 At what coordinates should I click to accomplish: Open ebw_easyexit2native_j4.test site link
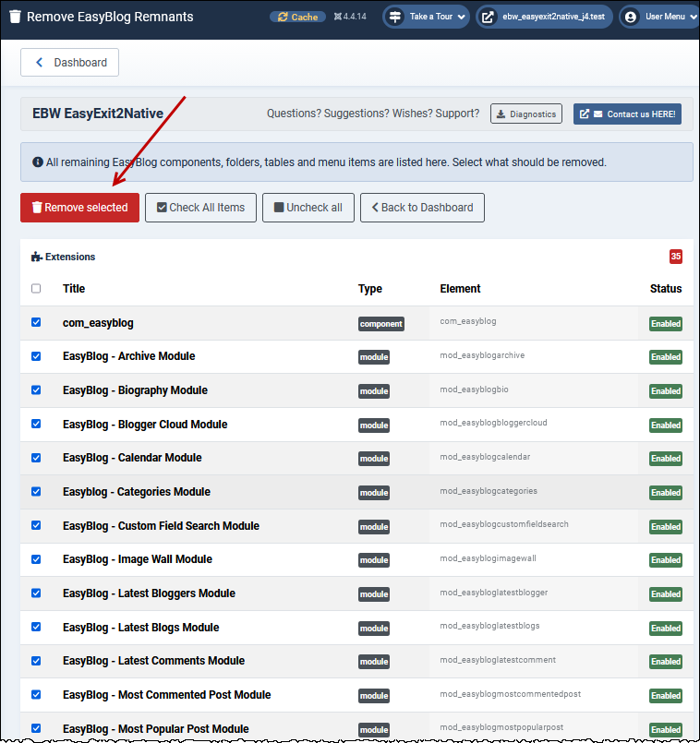tap(545, 17)
